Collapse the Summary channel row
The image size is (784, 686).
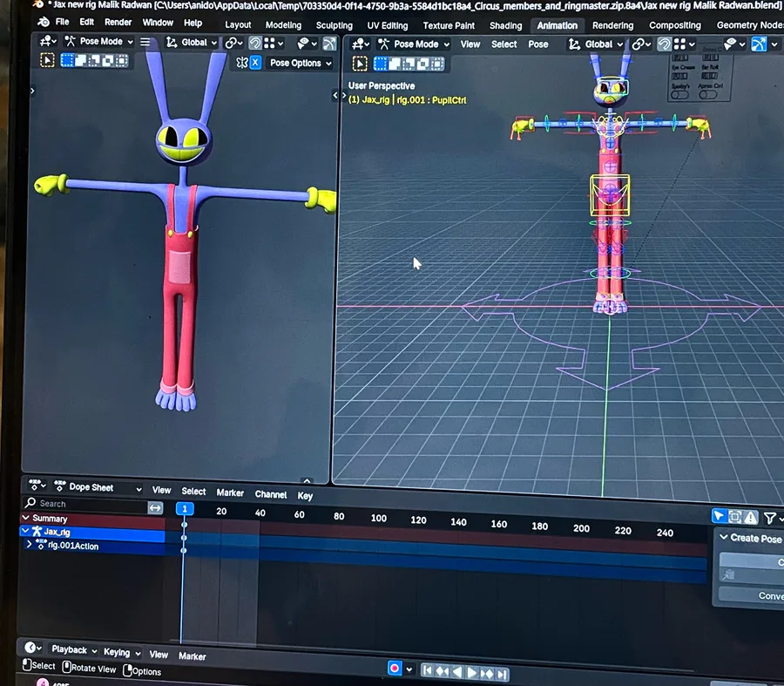click(26, 518)
